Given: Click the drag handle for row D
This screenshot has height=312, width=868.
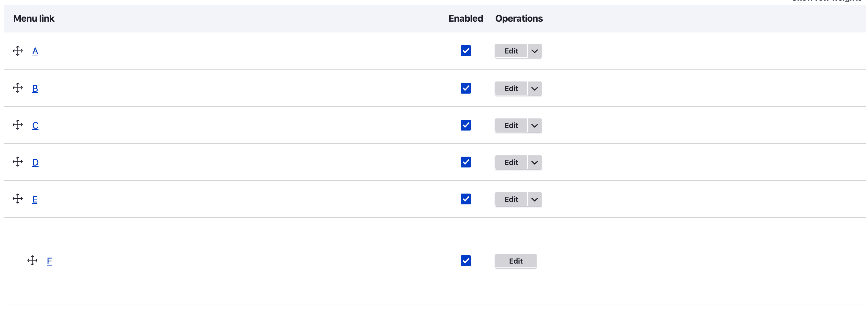Looking at the screenshot, I should click(18, 162).
